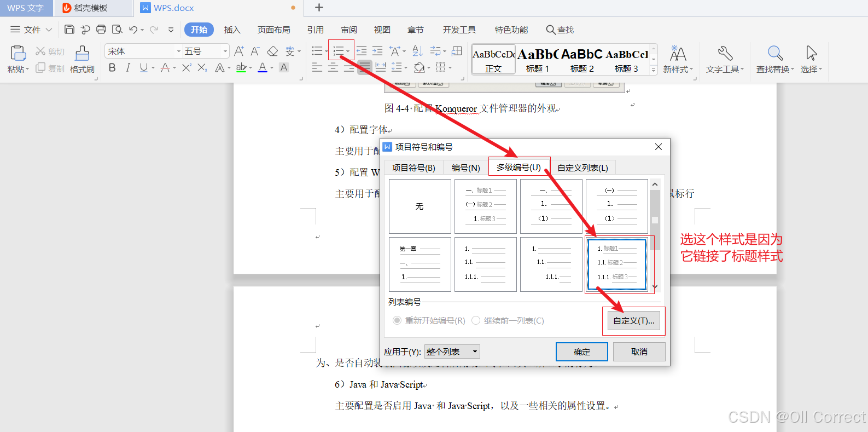The image size is (868, 432).
Task: Click the Redo arrow icon
Action: click(154, 30)
